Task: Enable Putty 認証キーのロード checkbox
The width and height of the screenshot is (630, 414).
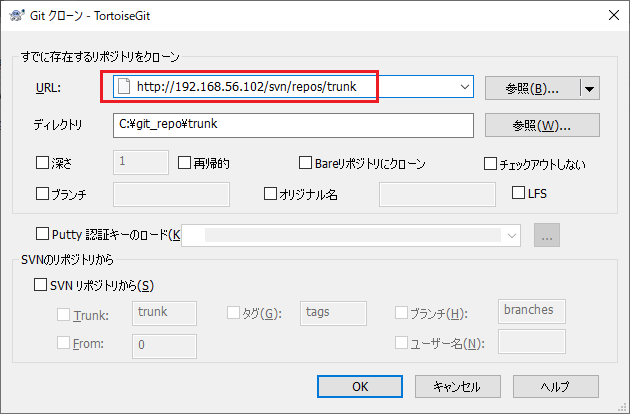Action: [x=42, y=234]
